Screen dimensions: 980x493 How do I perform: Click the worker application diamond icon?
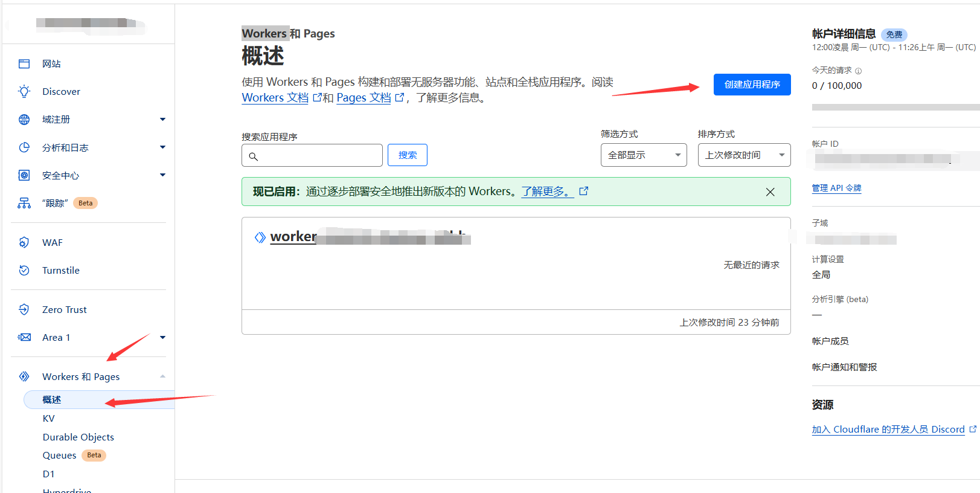(260, 237)
